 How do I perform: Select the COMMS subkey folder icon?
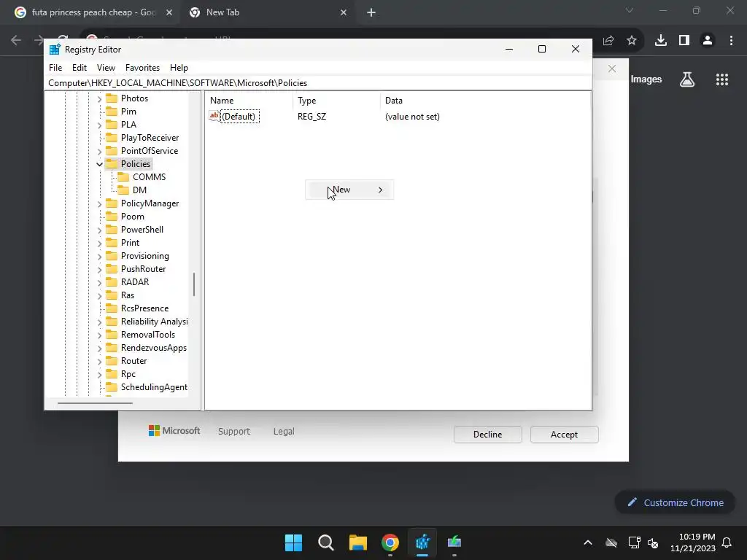pyautogui.click(x=123, y=176)
